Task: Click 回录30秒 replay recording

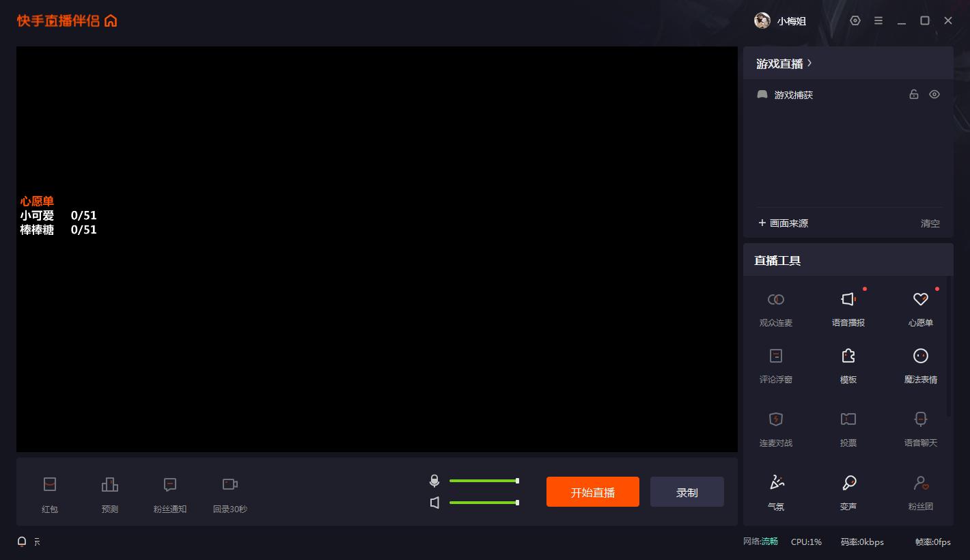Action: 230,494
